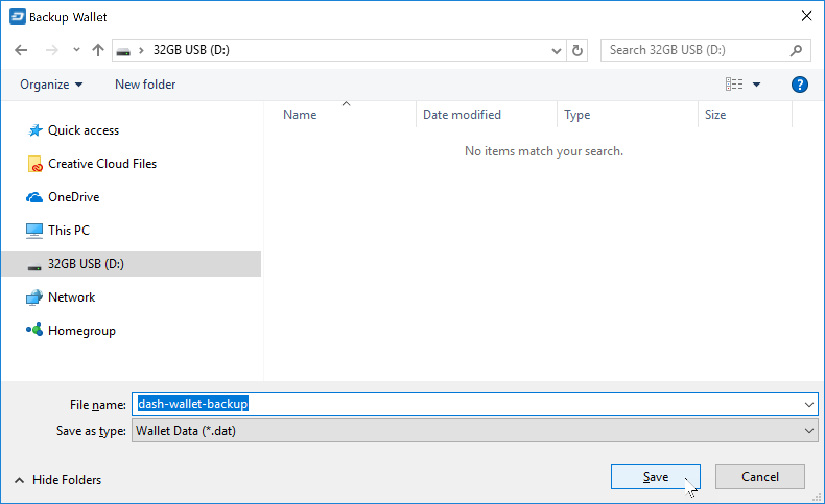The width and height of the screenshot is (825, 504).
Task: Open the Save as type dropdown
Action: click(x=475, y=431)
